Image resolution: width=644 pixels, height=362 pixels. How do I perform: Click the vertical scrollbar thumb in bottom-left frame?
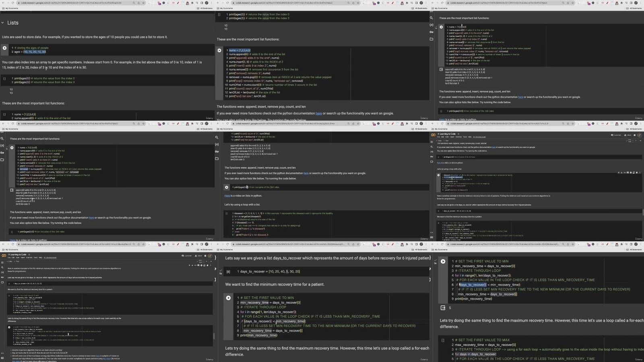[214, 336]
